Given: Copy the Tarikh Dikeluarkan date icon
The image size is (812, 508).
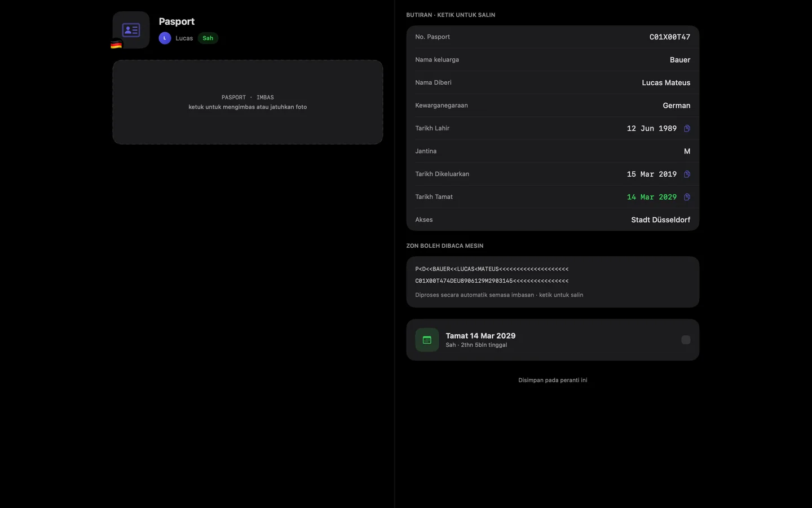Looking at the screenshot, I should 687,174.
